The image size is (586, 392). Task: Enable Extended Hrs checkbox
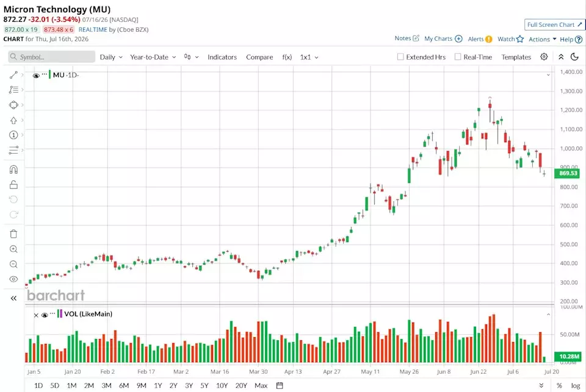400,57
